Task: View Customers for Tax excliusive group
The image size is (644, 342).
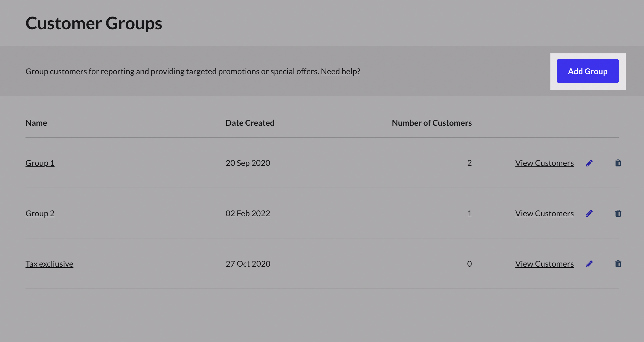Action: pyautogui.click(x=544, y=264)
